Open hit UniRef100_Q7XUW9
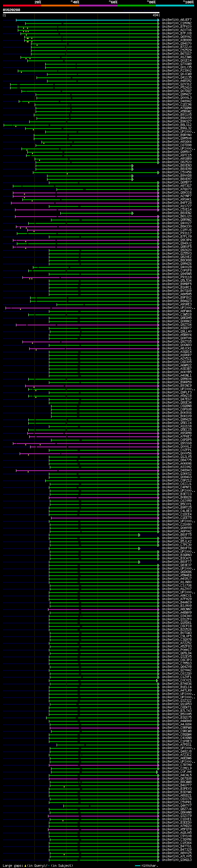This screenshot has width=197, height=868. point(177,64)
